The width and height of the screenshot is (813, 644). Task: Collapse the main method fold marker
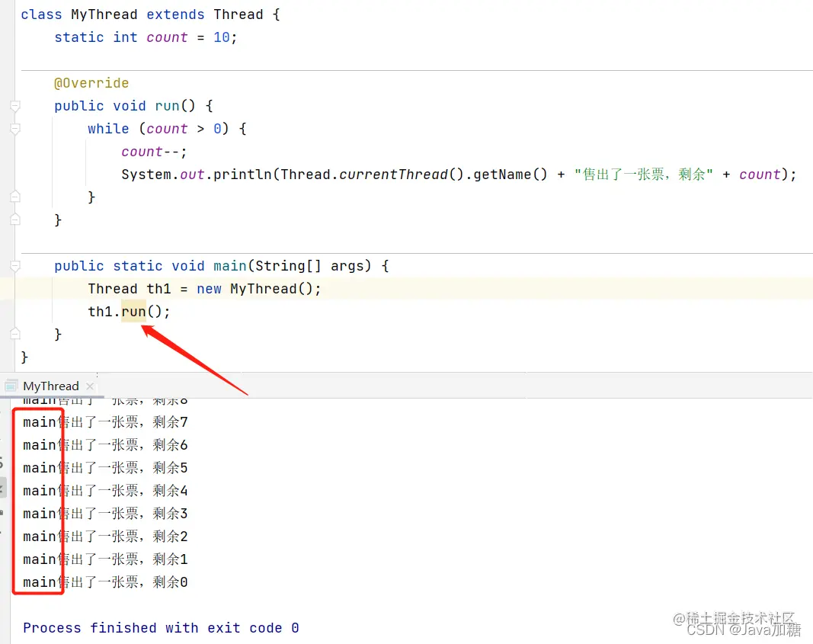[15, 267]
